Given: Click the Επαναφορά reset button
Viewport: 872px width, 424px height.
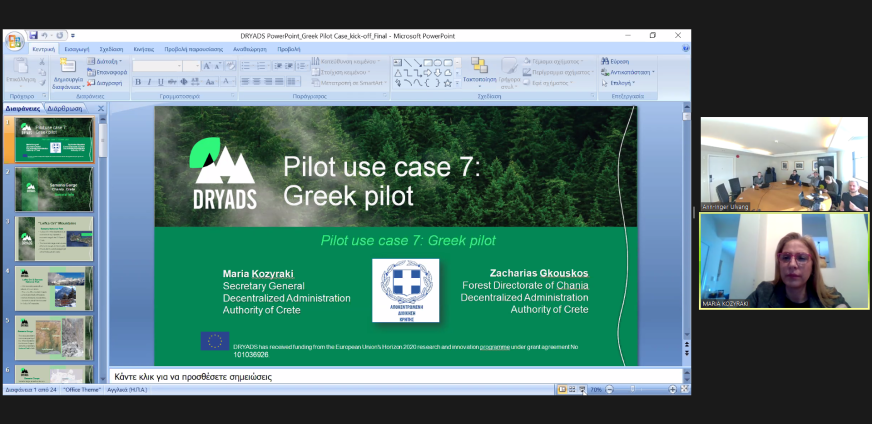Looking at the screenshot, I should coord(107,72).
